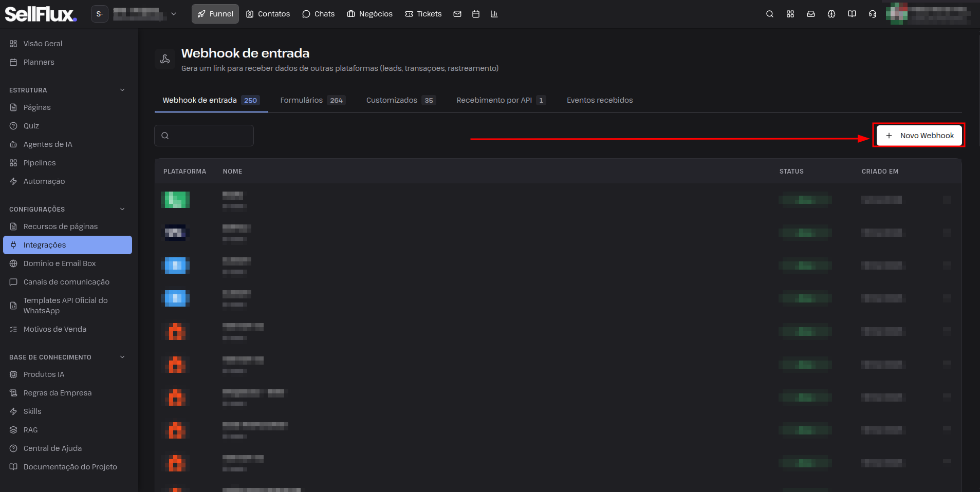Open RAG in the sidebar
This screenshot has height=492, width=980.
click(x=67, y=430)
